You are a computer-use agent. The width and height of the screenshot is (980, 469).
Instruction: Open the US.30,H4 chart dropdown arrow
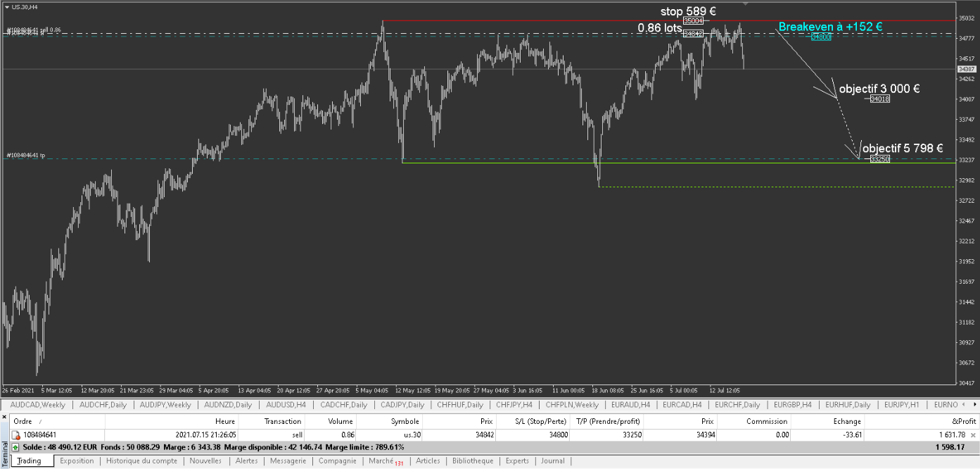click(x=6, y=6)
